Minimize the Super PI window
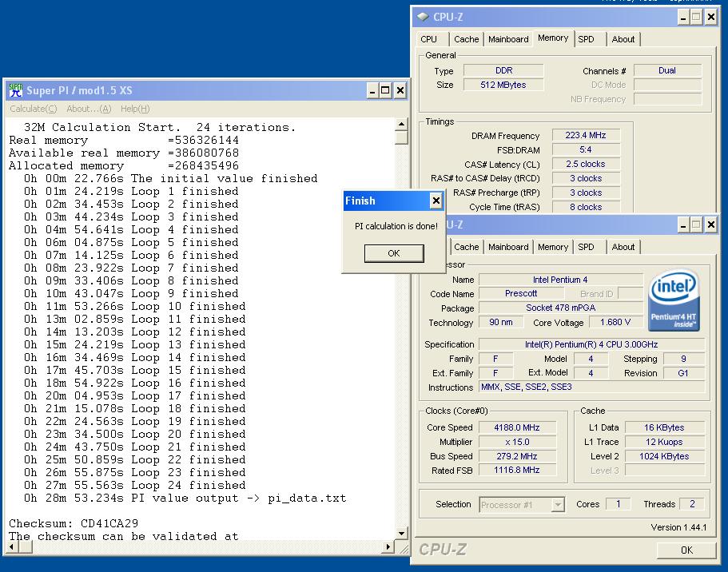This screenshot has width=728, height=572. (372, 90)
